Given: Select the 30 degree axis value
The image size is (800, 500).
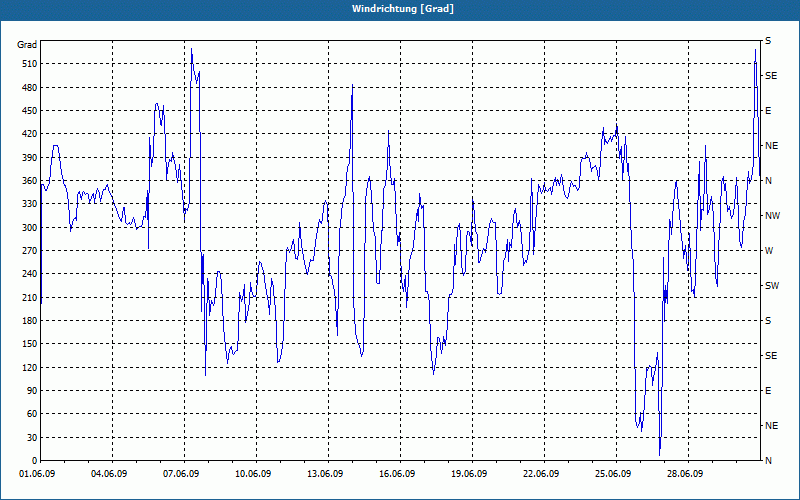Looking at the screenshot, I should (x=32, y=437).
